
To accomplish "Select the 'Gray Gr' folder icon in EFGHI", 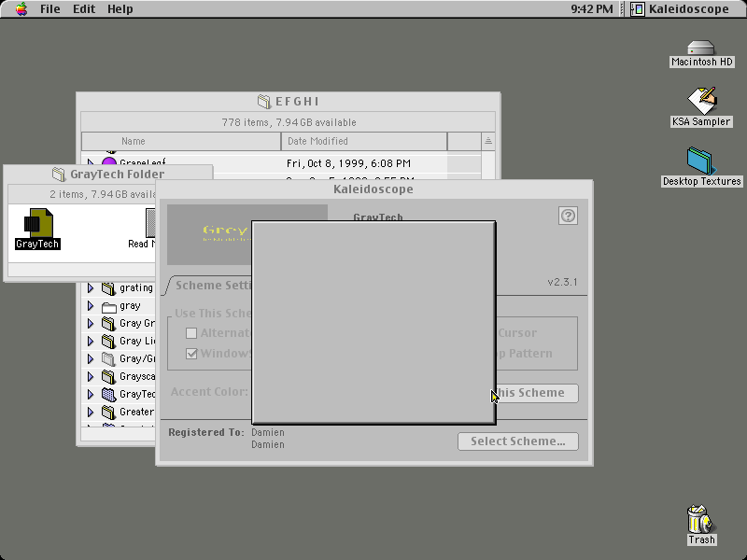I will [x=108, y=324].
